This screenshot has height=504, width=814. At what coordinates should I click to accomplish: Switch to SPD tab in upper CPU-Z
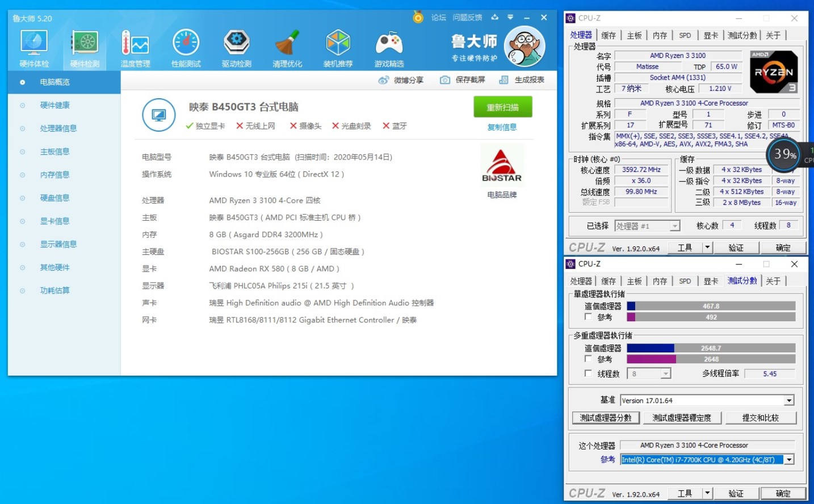[x=685, y=35]
